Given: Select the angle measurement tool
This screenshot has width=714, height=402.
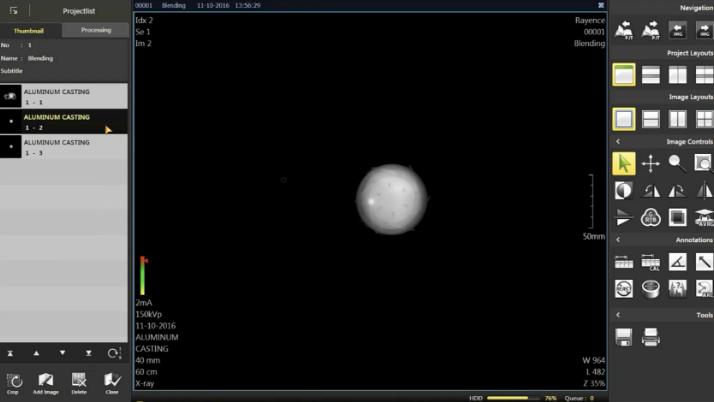Looking at the screenshot, I should tap(678, 262).
